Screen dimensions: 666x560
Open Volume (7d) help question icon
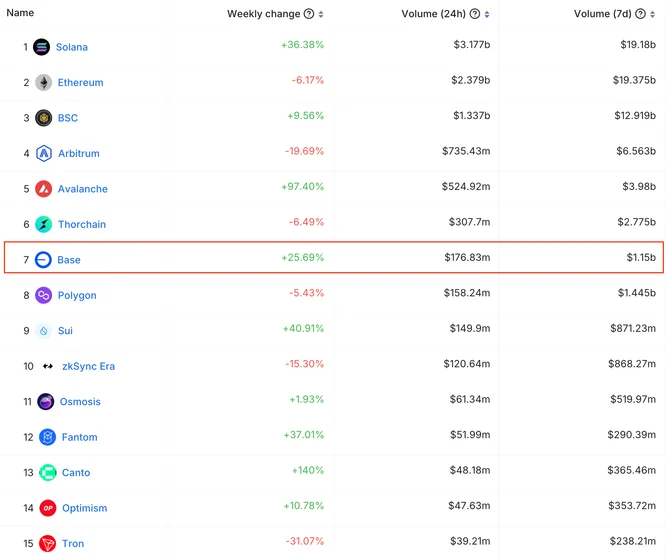coord(641,14)
